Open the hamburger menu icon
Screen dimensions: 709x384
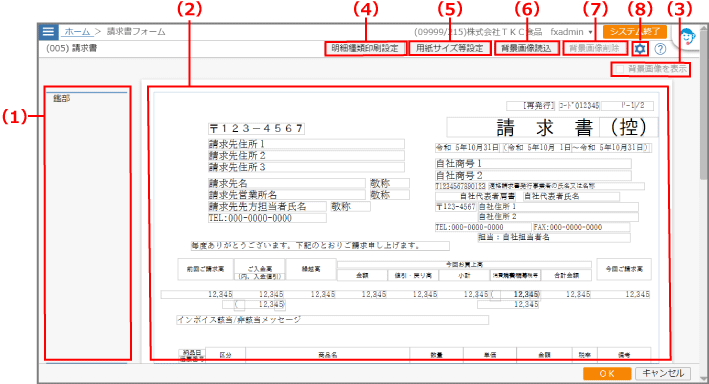(x=48, y=32)
